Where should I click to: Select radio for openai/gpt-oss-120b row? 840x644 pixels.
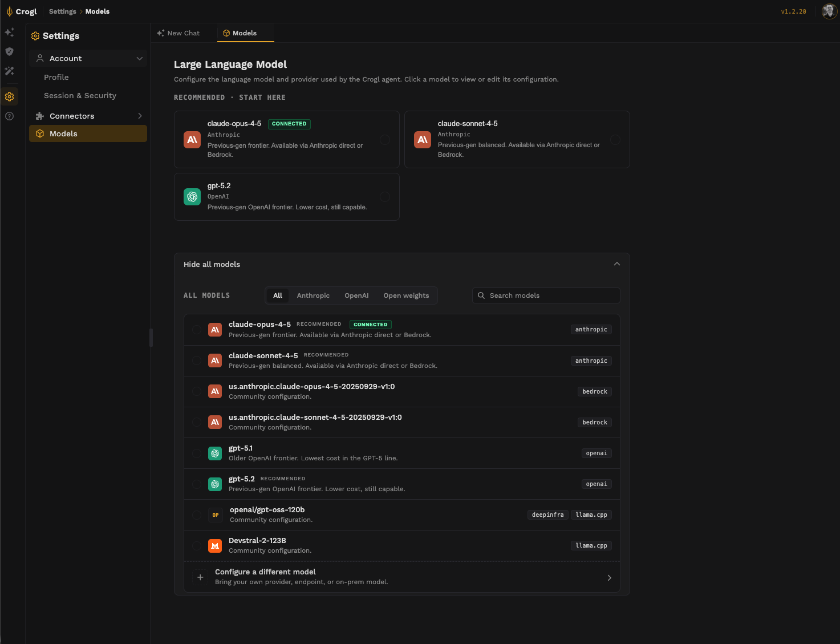(196, 515)
